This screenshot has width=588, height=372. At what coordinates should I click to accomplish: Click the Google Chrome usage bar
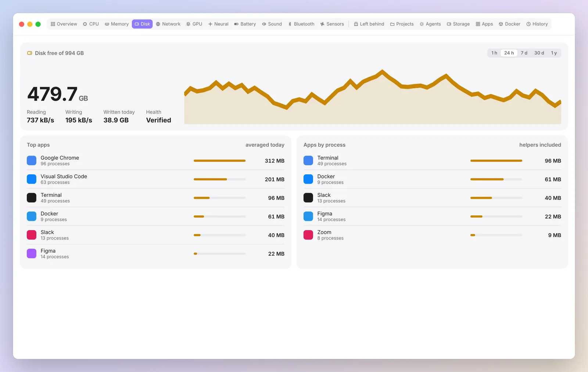tap(219, 161)
